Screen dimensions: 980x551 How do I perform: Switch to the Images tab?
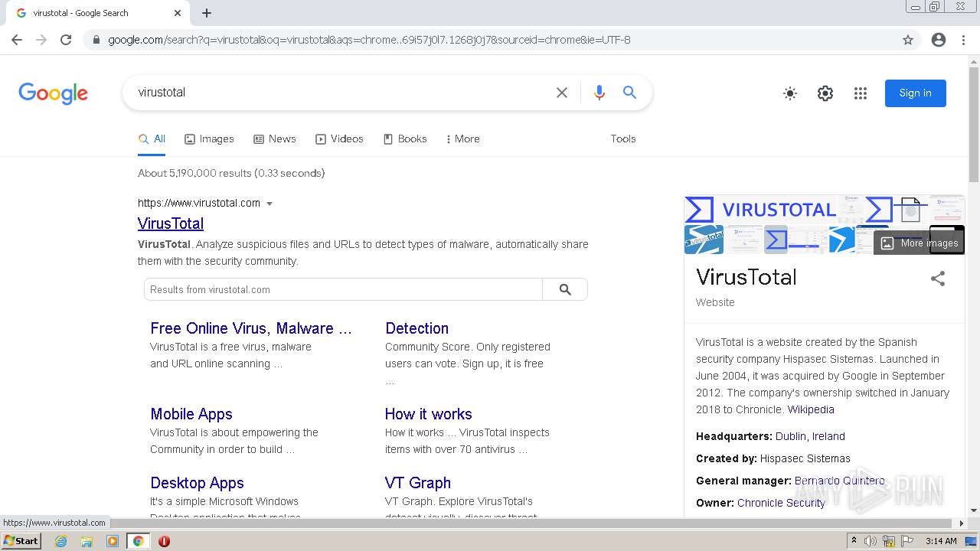[x=209, y=139]
